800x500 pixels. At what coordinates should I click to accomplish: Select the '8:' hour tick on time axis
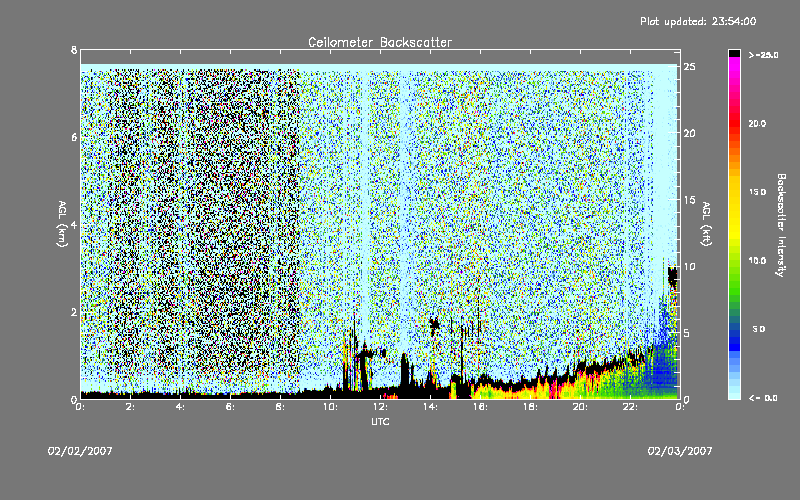(280, 407)
